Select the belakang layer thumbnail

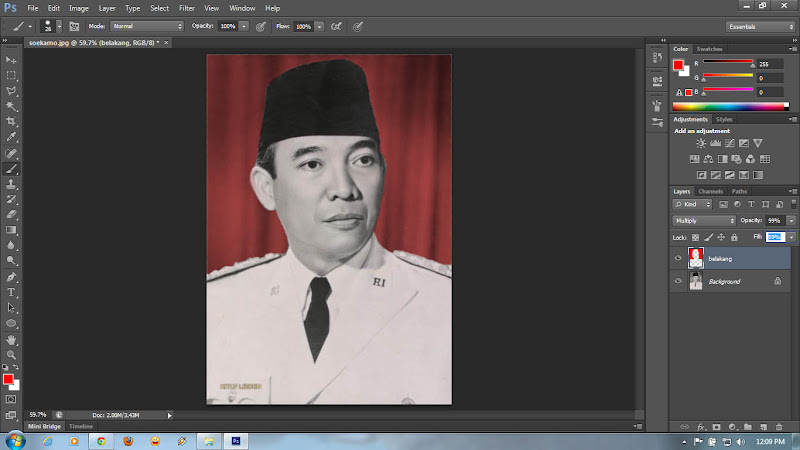pyautogui.click(x=696, y=258)
